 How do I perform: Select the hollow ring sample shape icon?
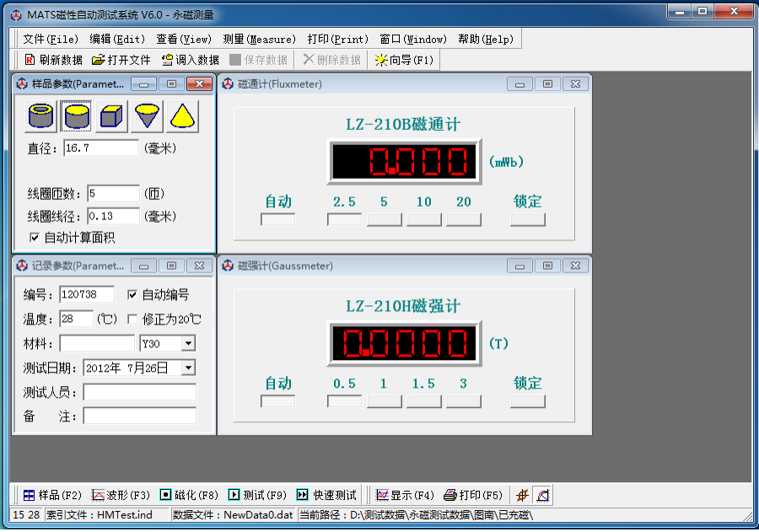coord(41,116)
